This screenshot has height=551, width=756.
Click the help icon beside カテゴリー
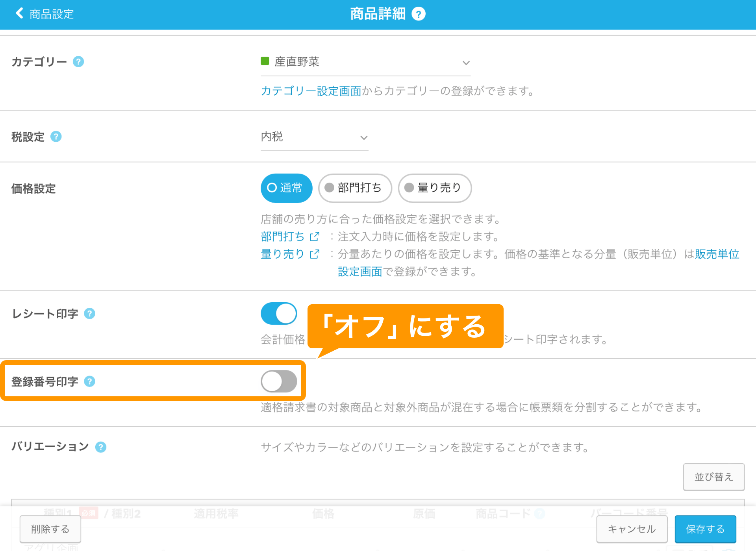[x=78, y=62]
